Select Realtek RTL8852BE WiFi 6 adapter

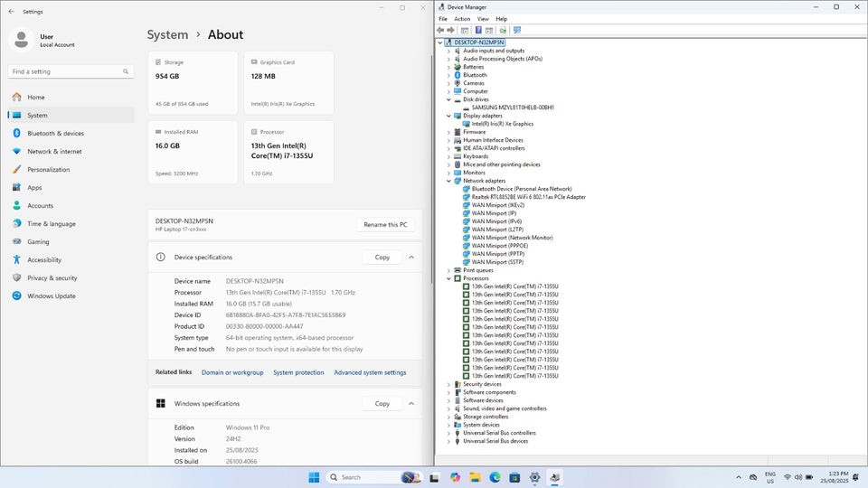(529, 197)
